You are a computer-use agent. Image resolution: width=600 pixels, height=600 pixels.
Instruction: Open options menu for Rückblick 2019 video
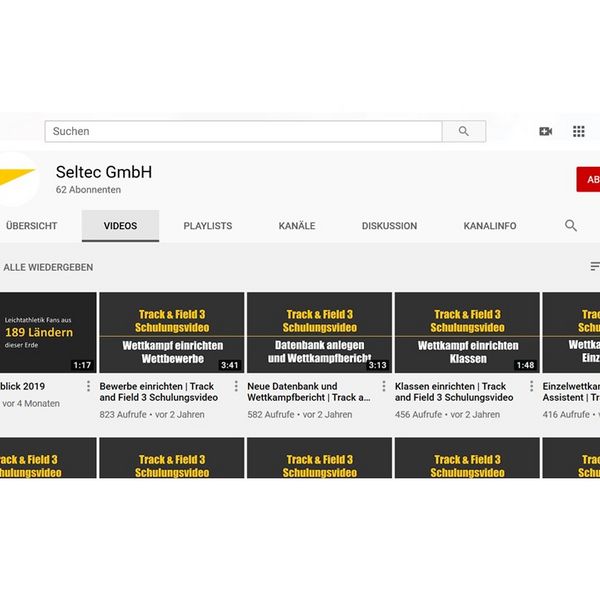coord(88,386)
